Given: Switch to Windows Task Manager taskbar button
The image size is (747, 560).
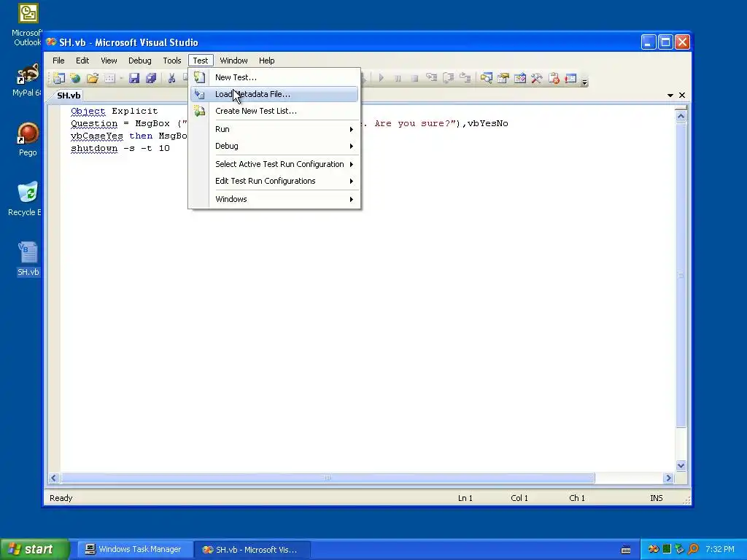Looking at the screenshot, I should tap(135, 549).
